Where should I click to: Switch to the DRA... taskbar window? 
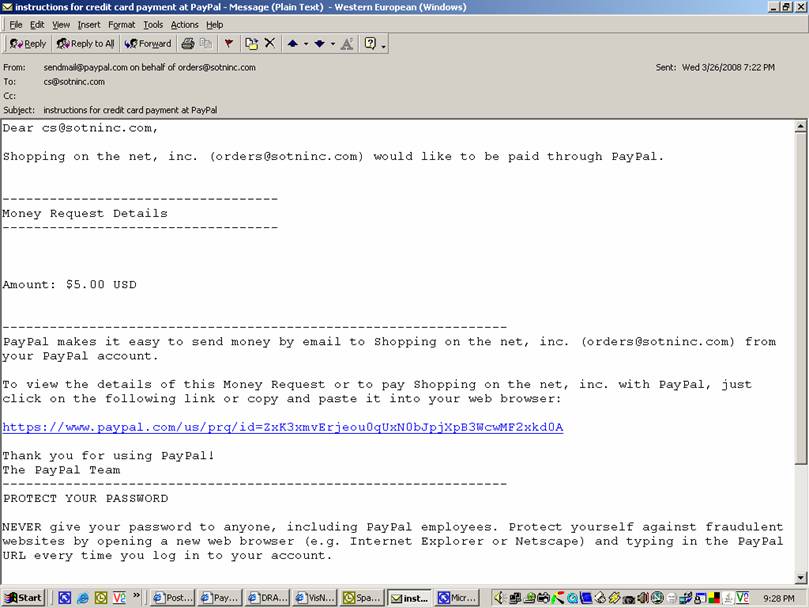(268, 598)
